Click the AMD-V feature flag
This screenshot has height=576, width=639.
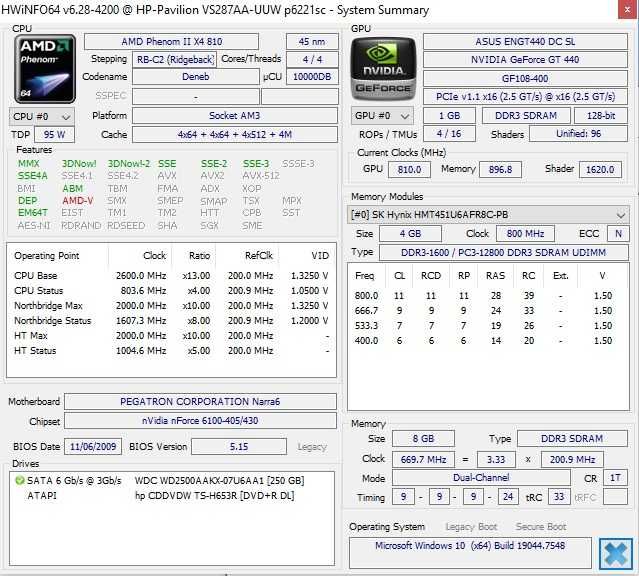pyautogui.click(x=78, y=201)
